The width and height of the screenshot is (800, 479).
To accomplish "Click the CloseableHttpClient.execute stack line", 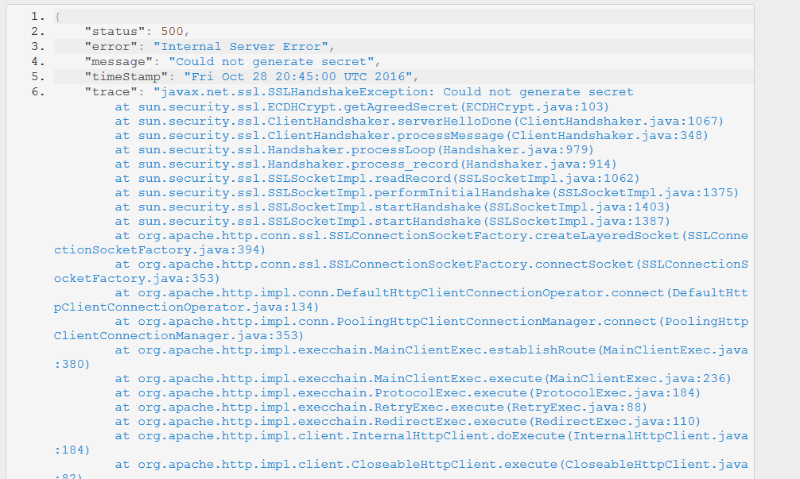I will point(431,464).
